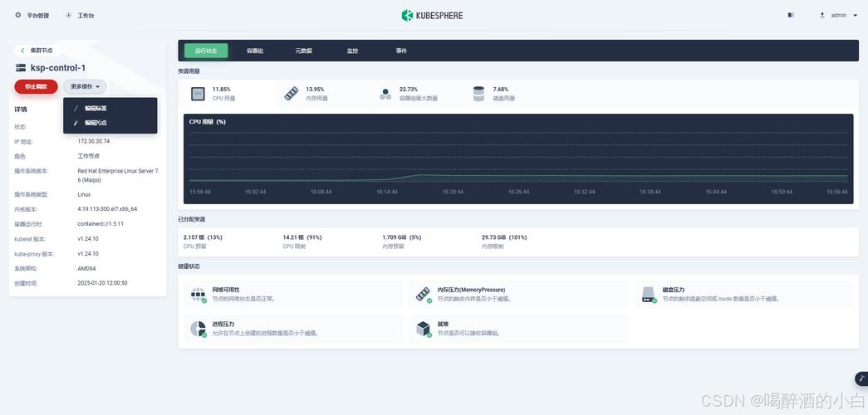Click the CPU usage chip icon
Screen dimensions: 868x415
click(x=197, y=94)
